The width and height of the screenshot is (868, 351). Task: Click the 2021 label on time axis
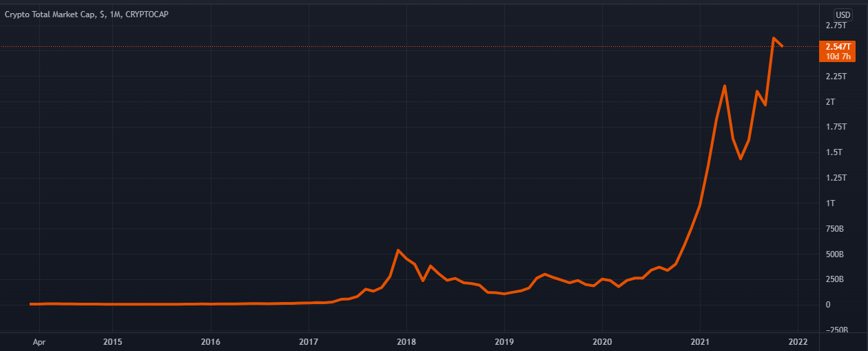[x=701, y=341]
